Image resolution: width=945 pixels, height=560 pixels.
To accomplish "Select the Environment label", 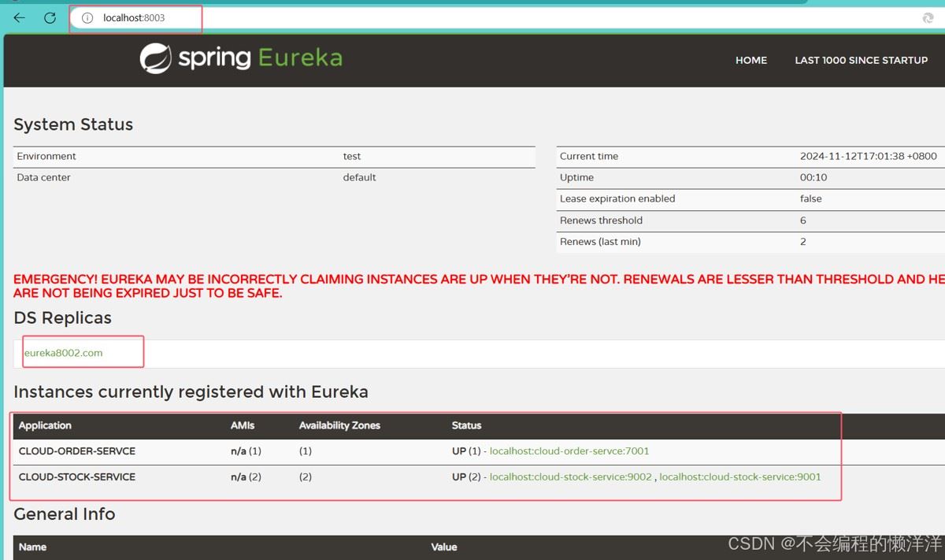I will pyautogui.click(x=46, y=156).
